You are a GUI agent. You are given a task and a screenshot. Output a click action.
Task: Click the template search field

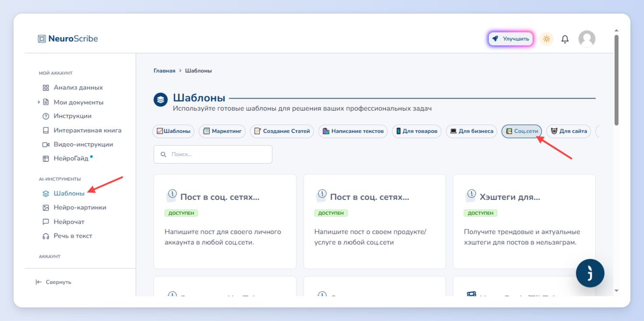(x=213, y=154)
